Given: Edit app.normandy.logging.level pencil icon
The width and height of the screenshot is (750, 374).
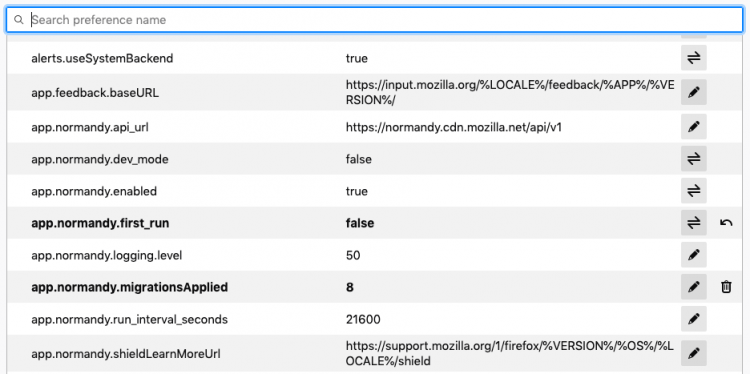Looking at the screenshot, I should coord(694,255).
